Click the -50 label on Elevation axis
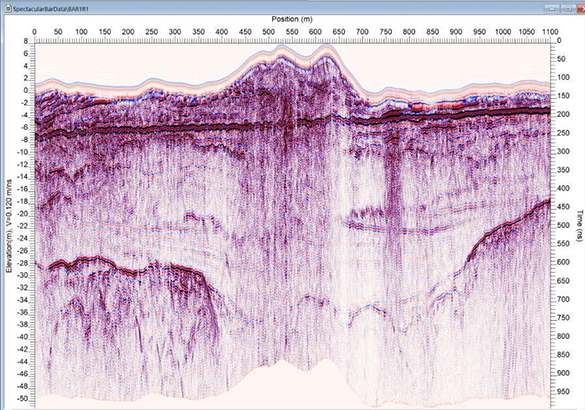This screenshot has width=585, height=410. pyautogui.click(x=23, y=398)
